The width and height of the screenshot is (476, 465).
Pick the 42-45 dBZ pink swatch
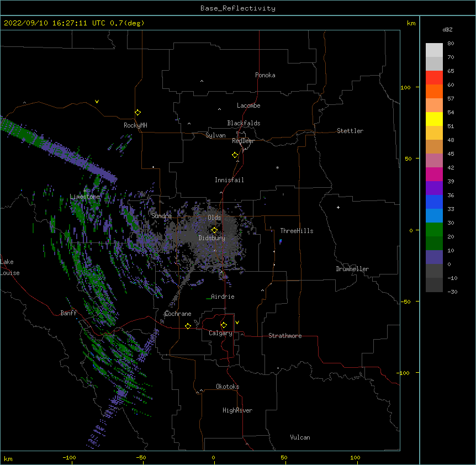click(434, 161)
